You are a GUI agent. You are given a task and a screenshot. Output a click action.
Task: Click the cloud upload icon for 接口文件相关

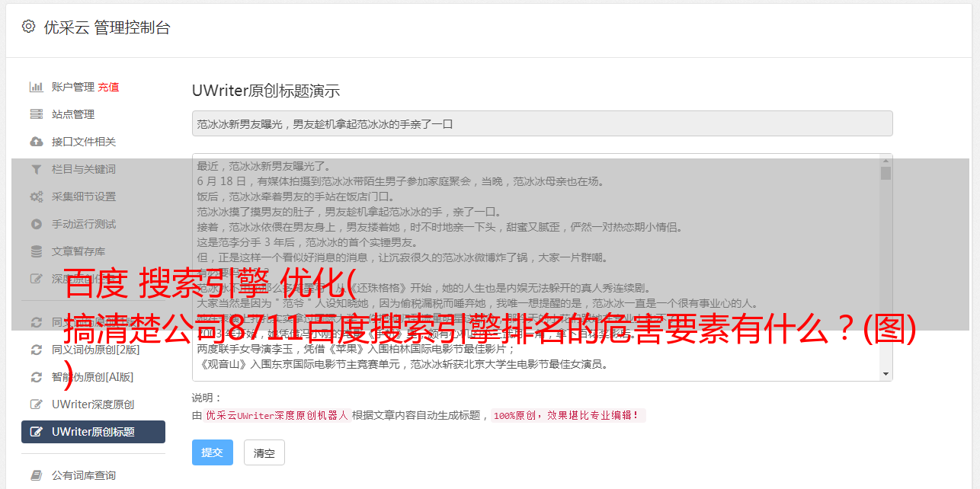pyautogui.click(x=36, y=142)
